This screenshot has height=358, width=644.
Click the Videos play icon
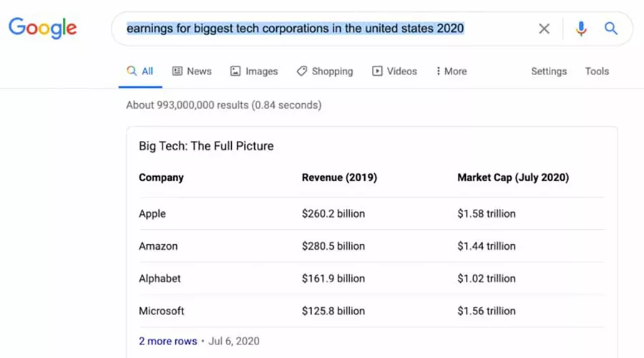tap(377, 71)
